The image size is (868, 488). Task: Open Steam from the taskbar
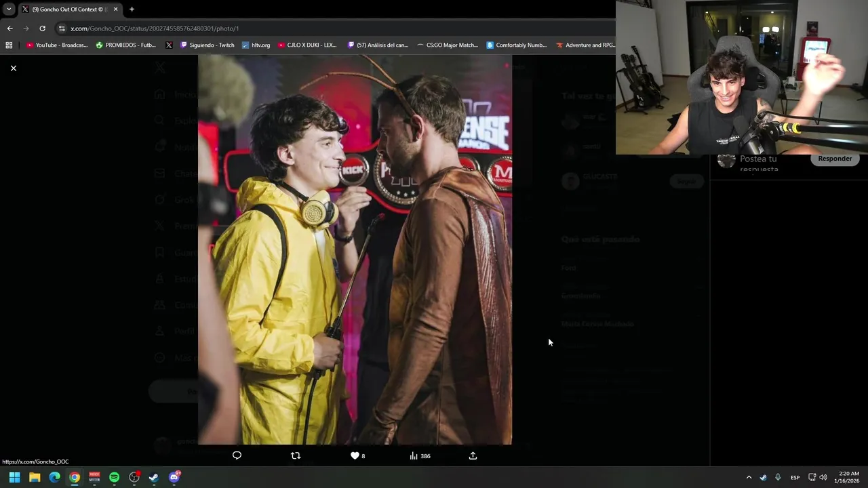[x=154, y=477]
